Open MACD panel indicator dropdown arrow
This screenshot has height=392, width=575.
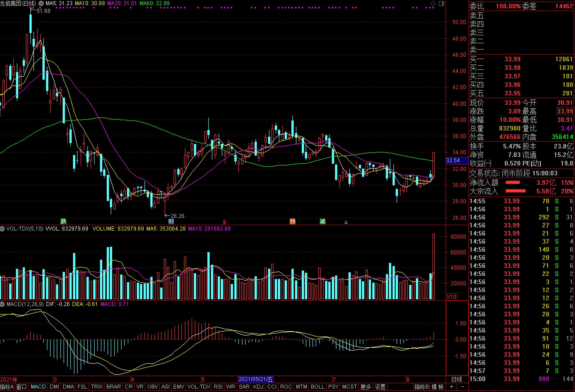pos(2,304)
